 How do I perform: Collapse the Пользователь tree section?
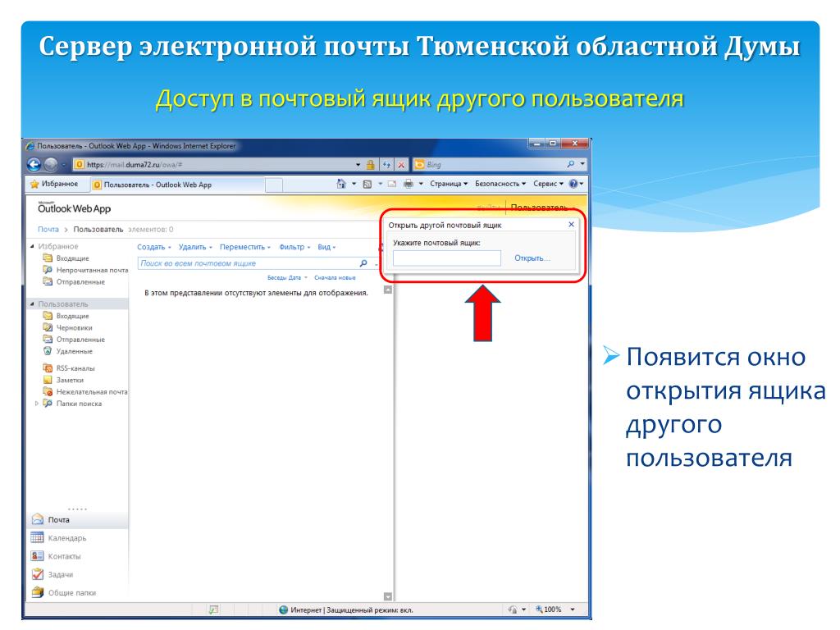point(32,304)
